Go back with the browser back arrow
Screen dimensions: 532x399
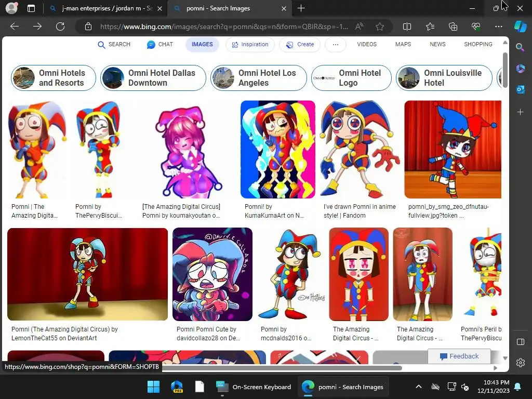click(x=15, y=26)
